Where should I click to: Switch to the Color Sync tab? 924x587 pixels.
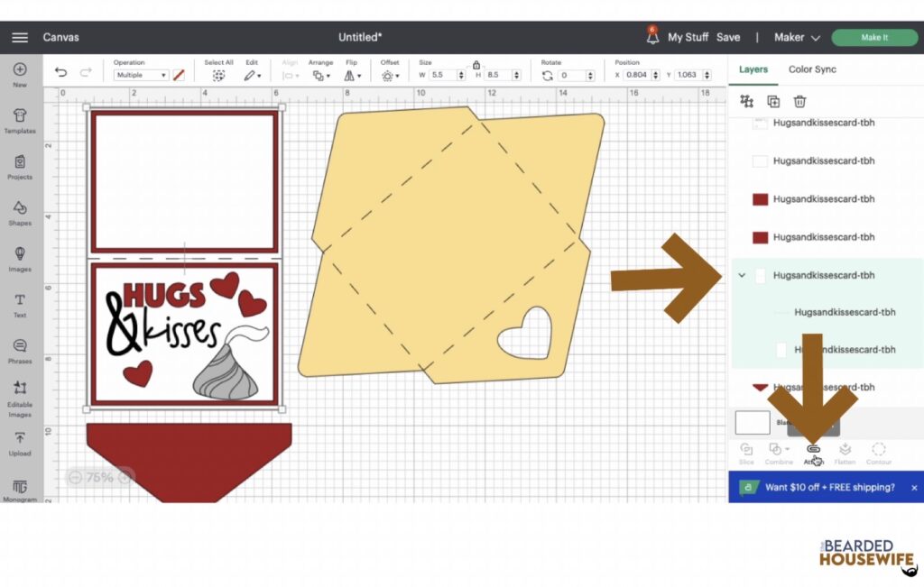812,69
